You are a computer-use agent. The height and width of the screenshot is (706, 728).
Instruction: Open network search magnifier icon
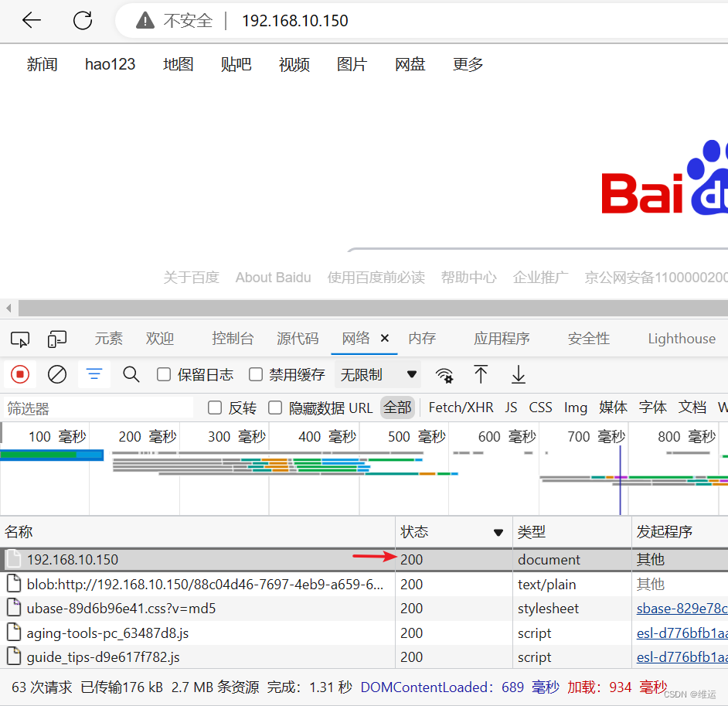(x=131, y=374)
